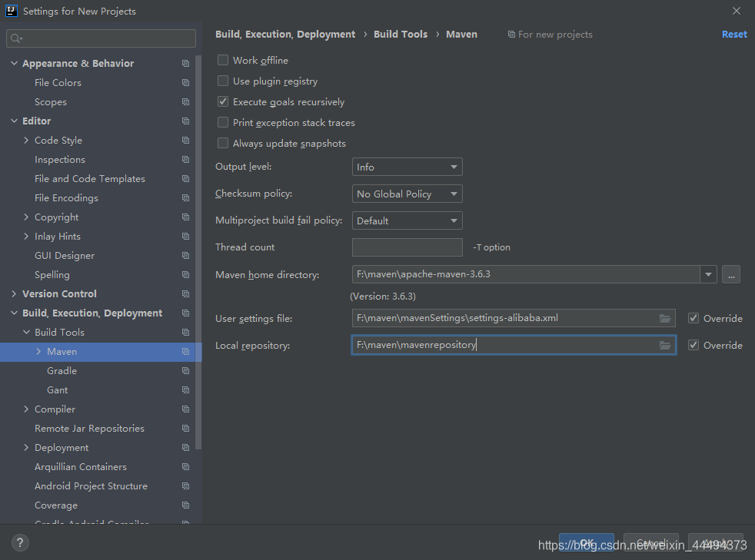Focus the settings search field

click(101, 38)
